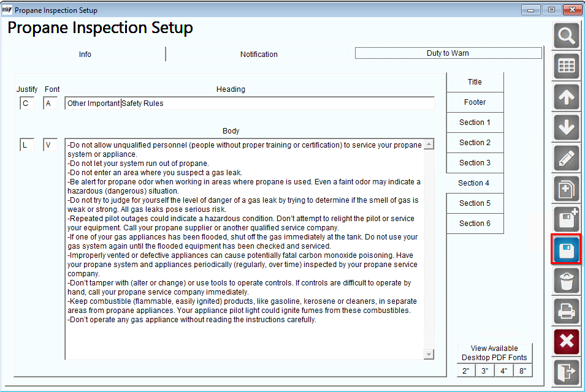This screenshot has height=392, width=585.
Task: Switch to Section 6 tab
Action: 475,223
